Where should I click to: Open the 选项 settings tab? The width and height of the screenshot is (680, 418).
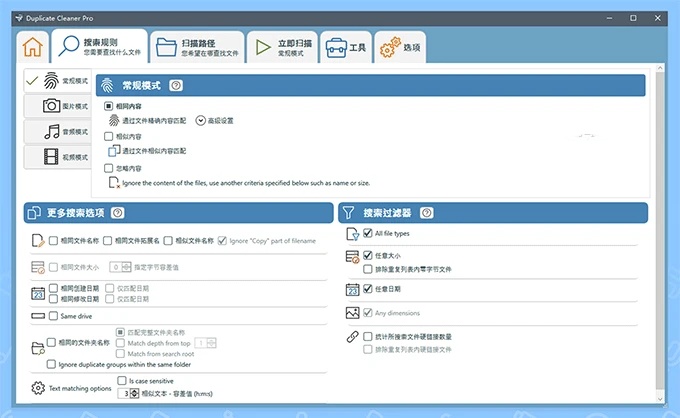pyautogui.click(x=400, y=47)
